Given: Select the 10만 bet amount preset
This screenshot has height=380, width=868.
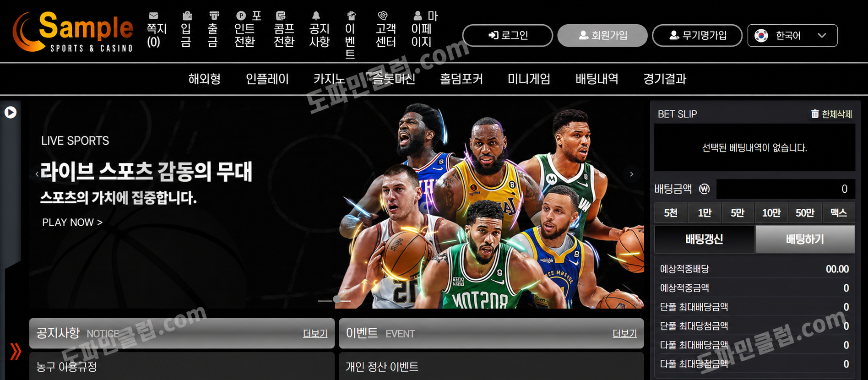Looking at the screenshot, I should click(771, 213).
